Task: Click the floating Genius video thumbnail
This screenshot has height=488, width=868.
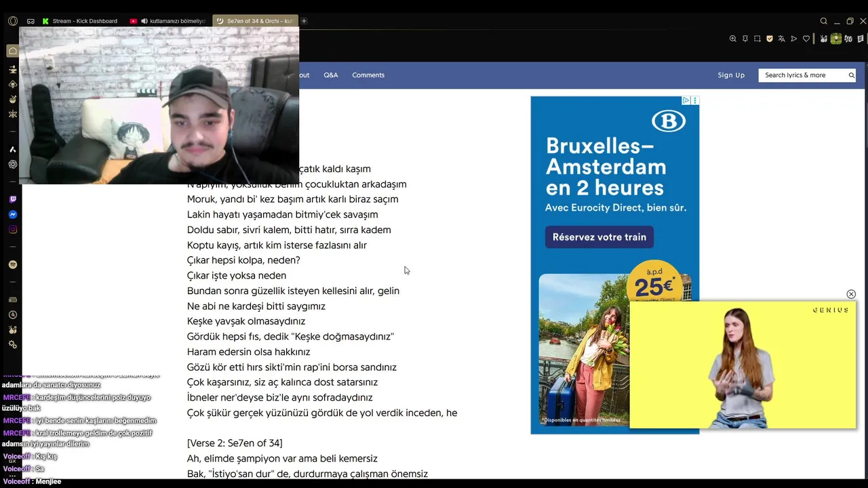Action: (x=743, y=365)
